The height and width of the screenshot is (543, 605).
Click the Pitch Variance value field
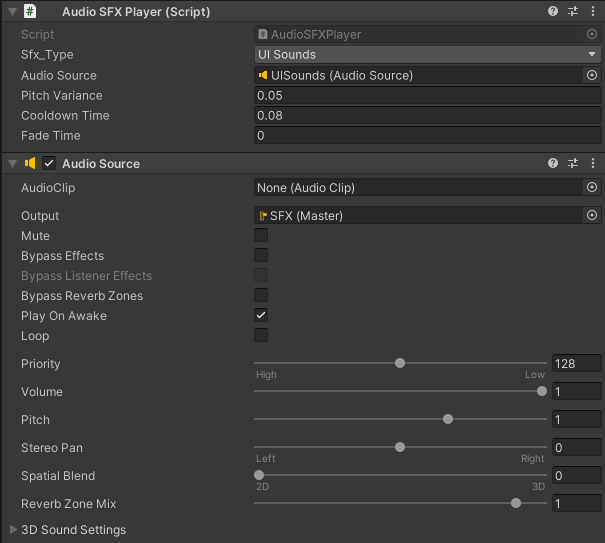427,95
